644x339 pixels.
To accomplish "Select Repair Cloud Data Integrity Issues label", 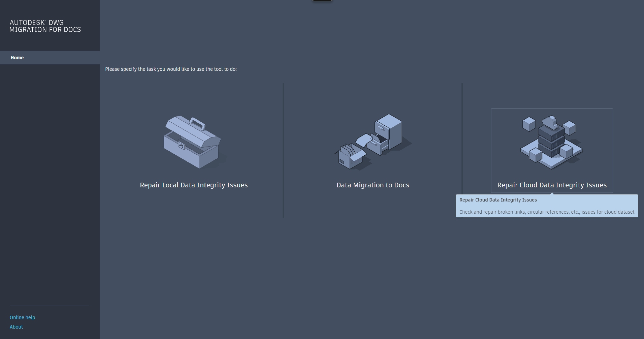I will (x=552, y=185).
